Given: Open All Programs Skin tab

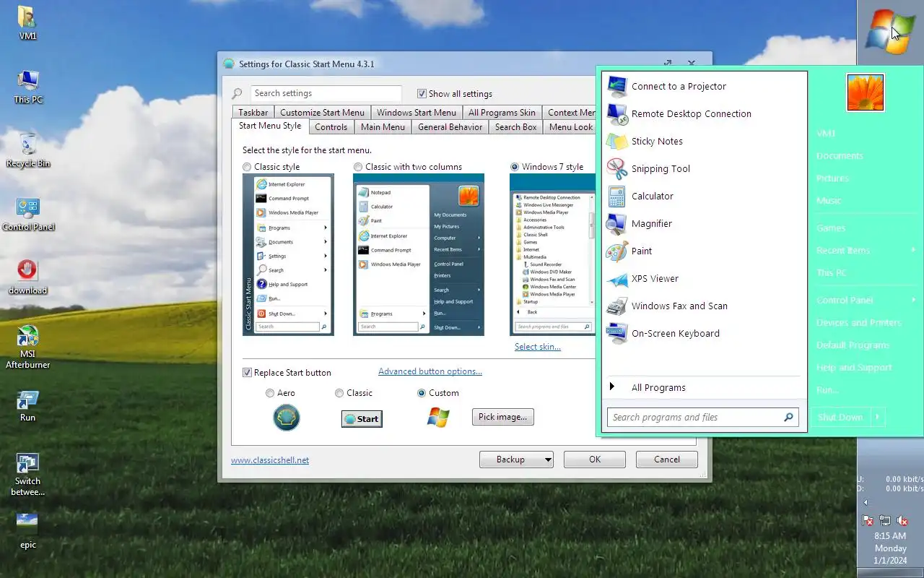Looking at the screenshot, I should (502, 112).
